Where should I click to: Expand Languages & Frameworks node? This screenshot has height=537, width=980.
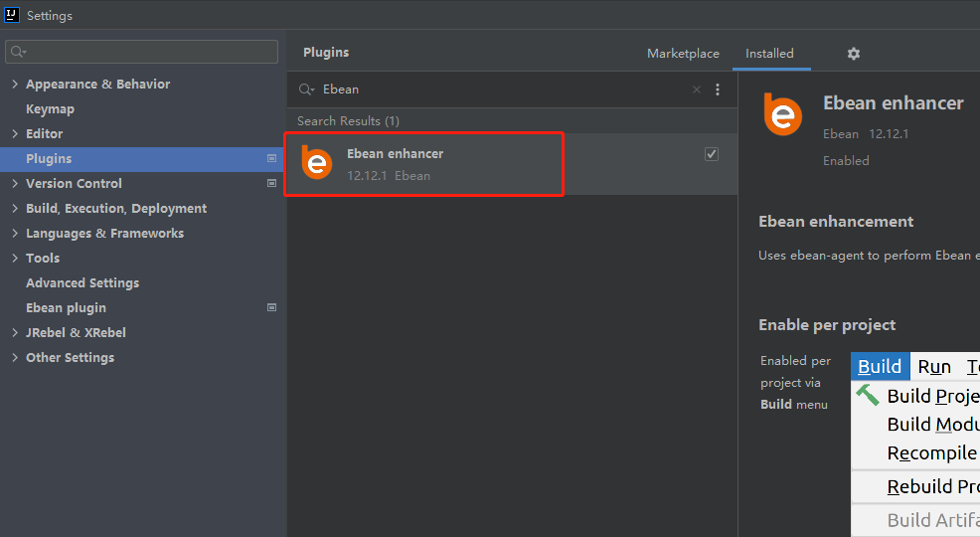[x=15, y=233]
